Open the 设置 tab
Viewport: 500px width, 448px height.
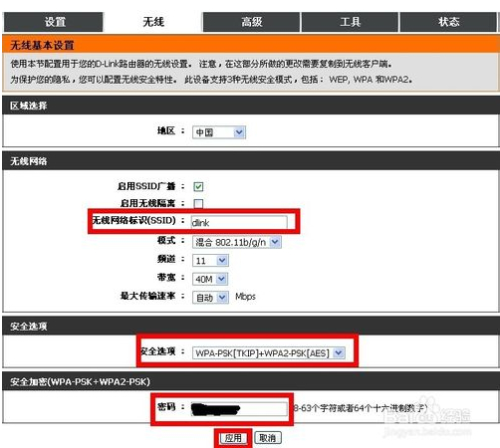pos(54,22)
